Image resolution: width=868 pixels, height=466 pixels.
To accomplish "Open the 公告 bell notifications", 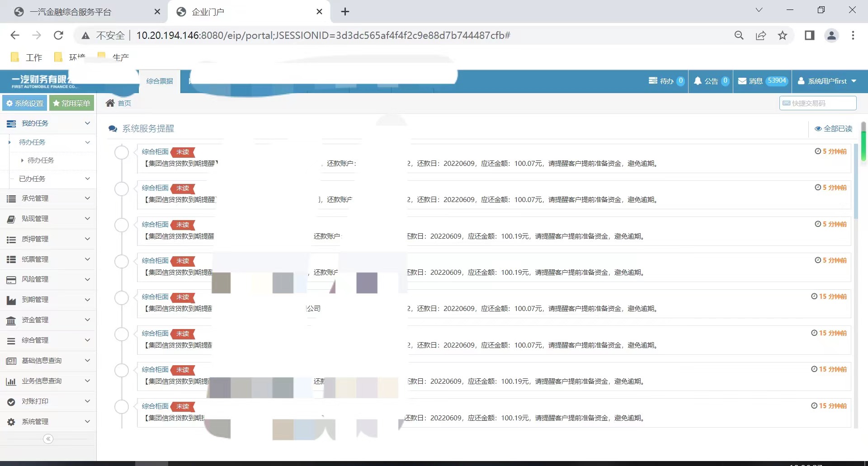I will coord(712,81).
